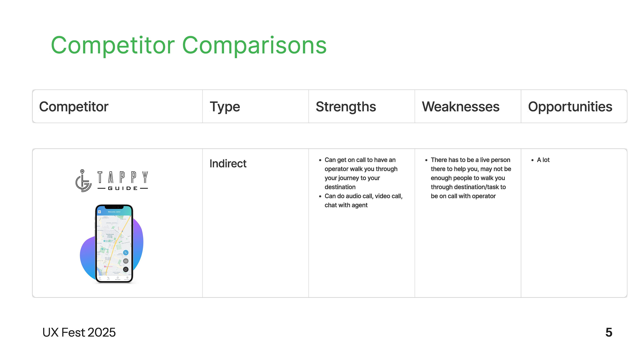644x362 pixels.
Task: Select the Weaknesses header cell
Action: click(x=461, y=107)
